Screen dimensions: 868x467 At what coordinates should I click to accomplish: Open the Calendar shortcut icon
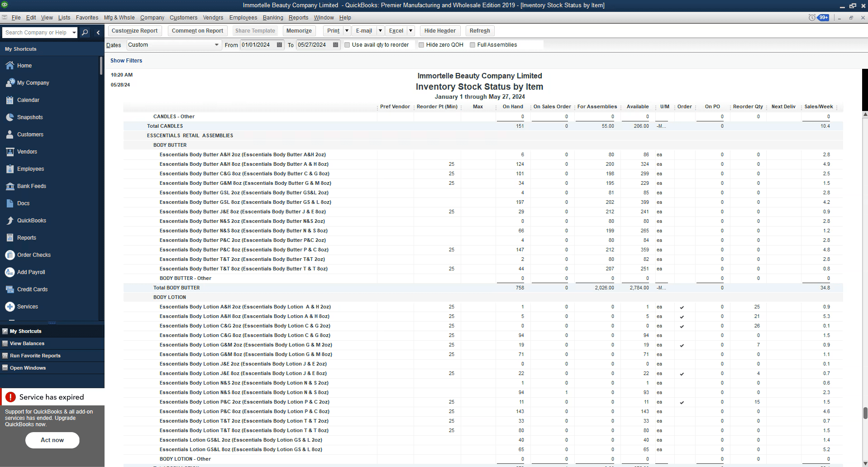coord(10,100)
